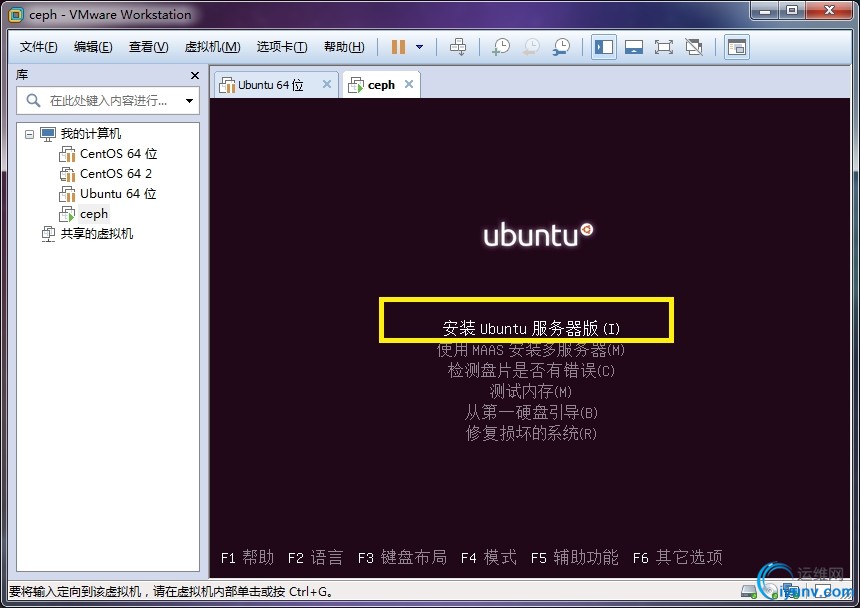Choose 修复损坏的系统(R) option
Viewport: 860px width, 608px height.
pyautogui.click(x=531, y=433)
